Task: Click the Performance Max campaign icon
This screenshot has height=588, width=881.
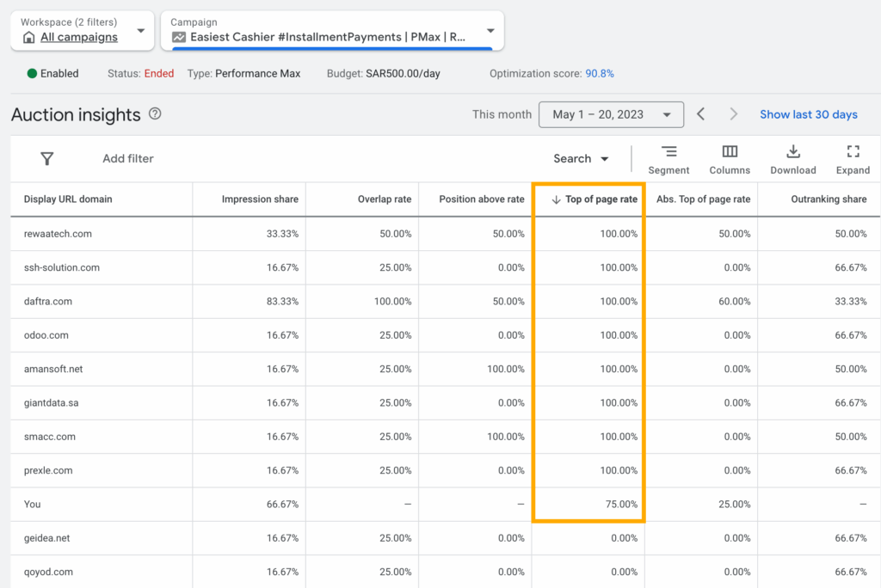Action: (x=179, y=38)
